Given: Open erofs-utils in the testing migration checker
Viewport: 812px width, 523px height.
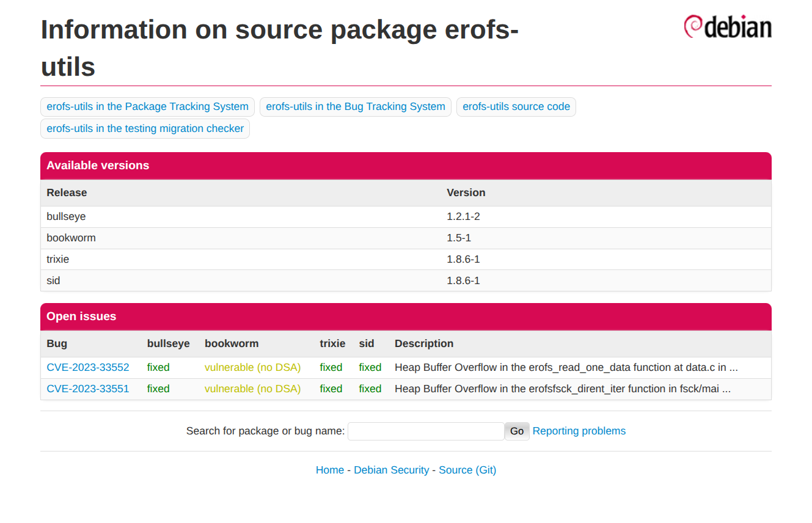Looking at the screenshot, I should coord(145,129).
